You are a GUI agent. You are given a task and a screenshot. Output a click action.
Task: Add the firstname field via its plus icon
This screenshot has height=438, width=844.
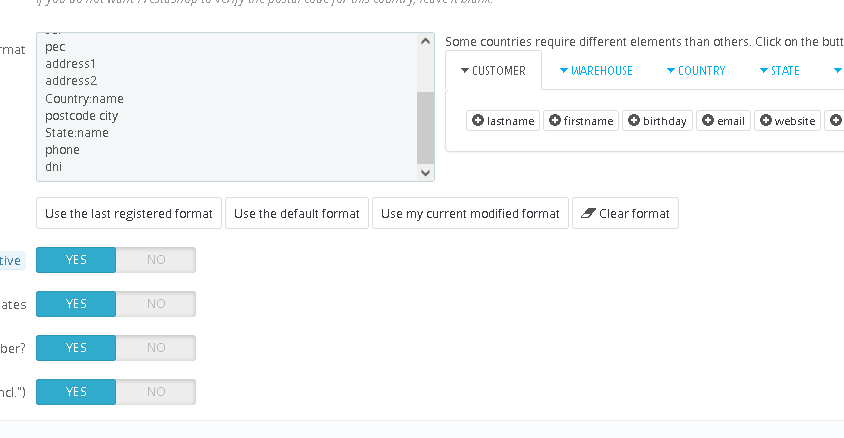coord(554,120)
